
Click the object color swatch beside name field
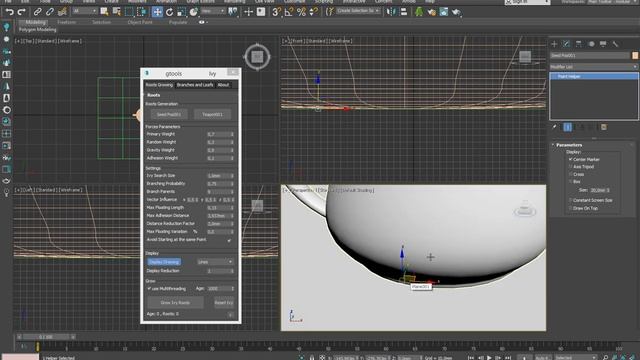(x=635, y=55)
